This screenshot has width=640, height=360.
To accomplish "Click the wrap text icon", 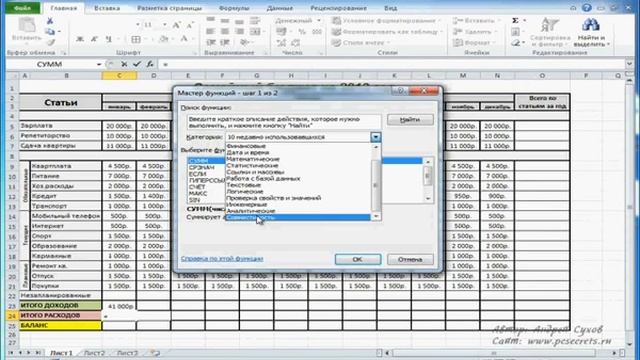I will coord(255,20).
